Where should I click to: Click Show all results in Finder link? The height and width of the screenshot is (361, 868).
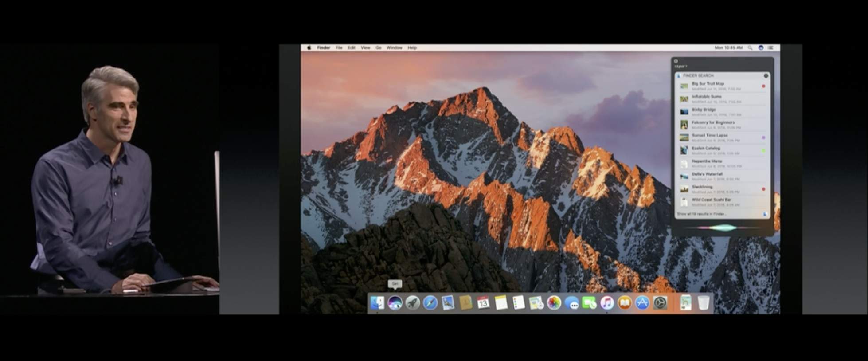pos(702,214)
